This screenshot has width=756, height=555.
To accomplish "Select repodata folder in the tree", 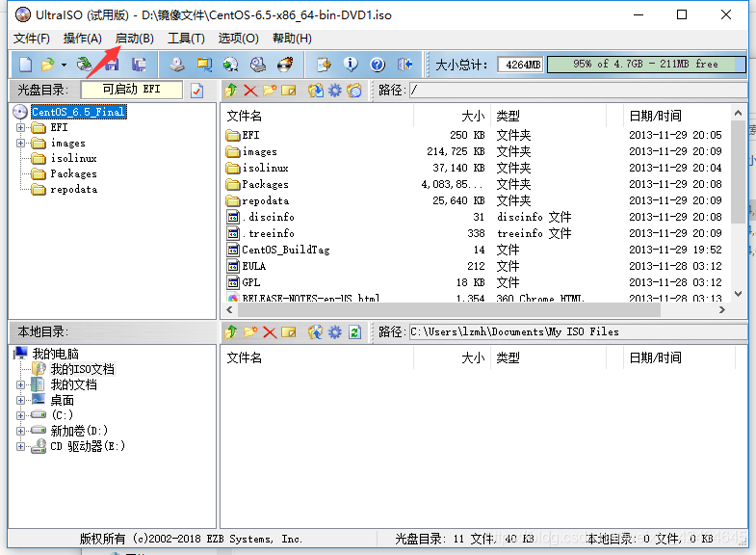I will pos(74,189).
